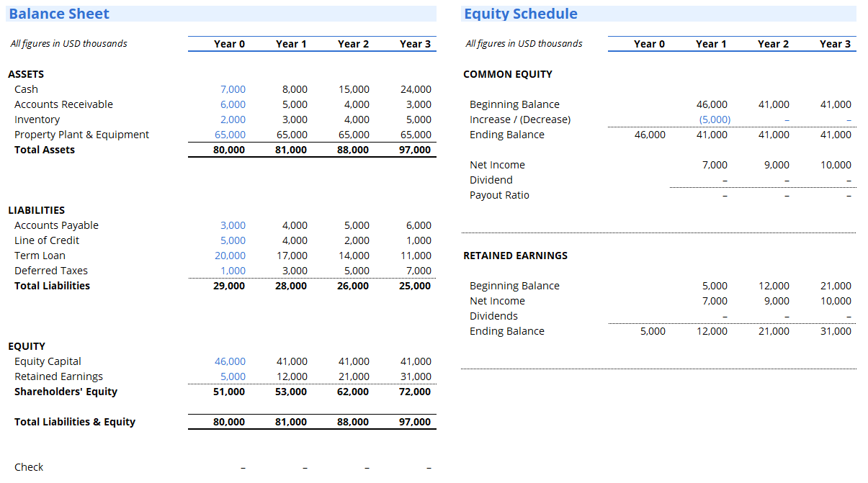868x483 pixels.
Task: Select Total Liabilities Year 3 value 25,000
Action: coord(415,286)
